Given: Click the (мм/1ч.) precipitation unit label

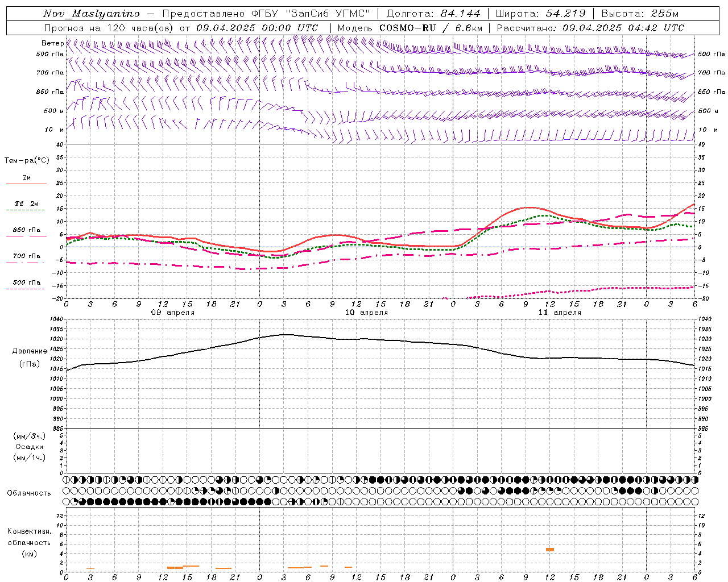Looking at the screenshot, I should (x=30, y=458).
